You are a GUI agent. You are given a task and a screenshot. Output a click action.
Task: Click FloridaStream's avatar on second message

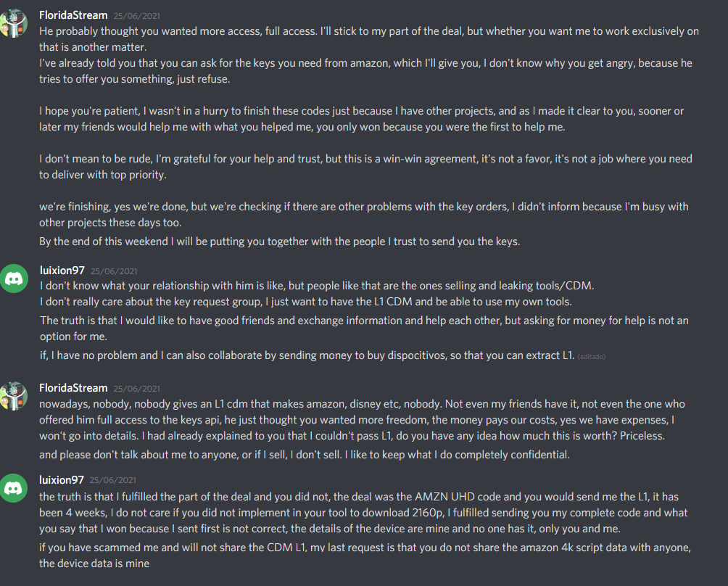click(x=14, y=395)
